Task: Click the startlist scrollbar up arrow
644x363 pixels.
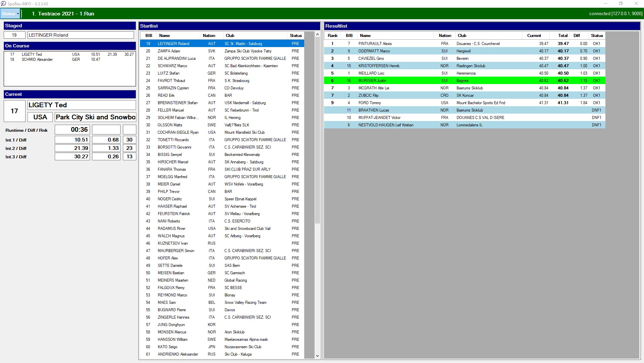Action: [x=317, y=34]
